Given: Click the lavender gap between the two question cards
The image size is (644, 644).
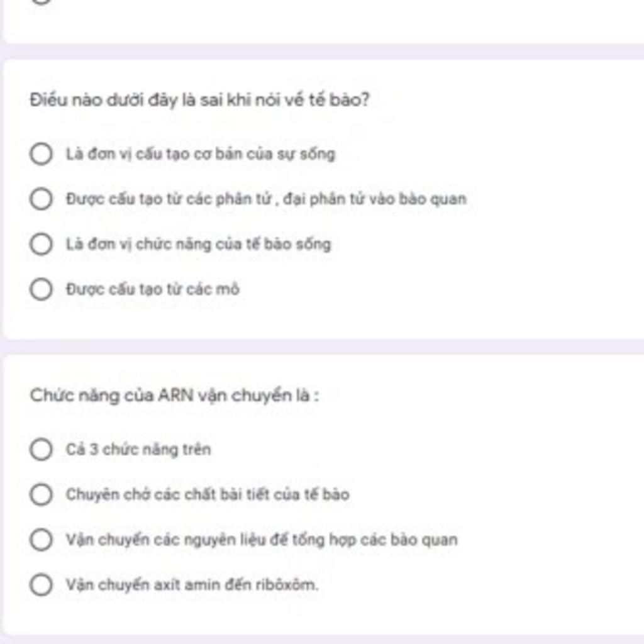Looking at the screenshot, I should tap(322, 347).
